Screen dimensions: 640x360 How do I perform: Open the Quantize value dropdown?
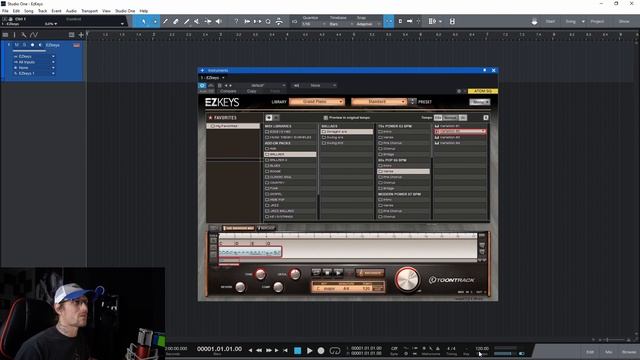pos(313,24)
